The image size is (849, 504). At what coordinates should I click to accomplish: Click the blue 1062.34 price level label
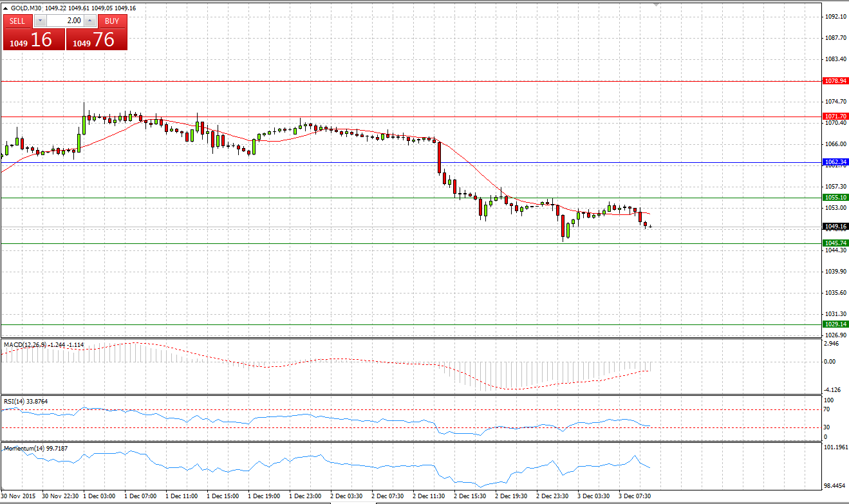(836, 162)
